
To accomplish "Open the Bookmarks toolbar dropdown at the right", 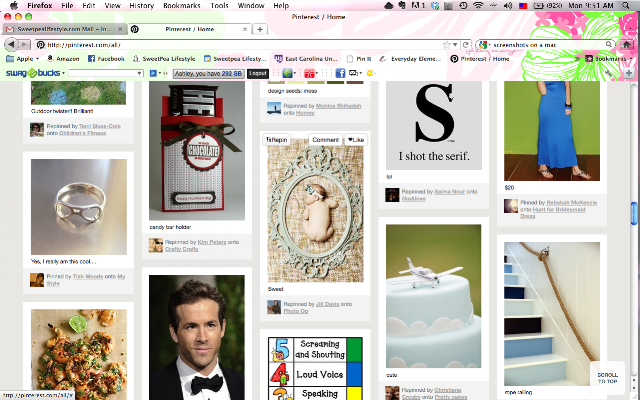I will 610,59.
